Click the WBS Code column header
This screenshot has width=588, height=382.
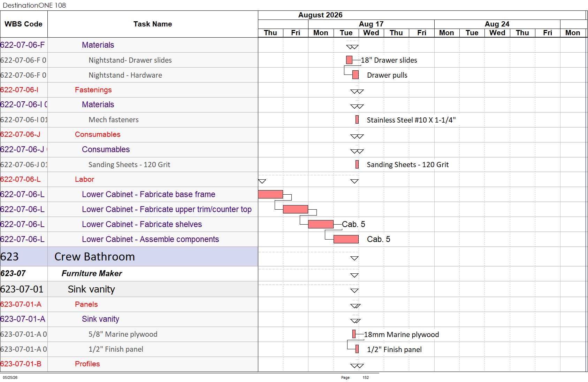tap(24, 24)
